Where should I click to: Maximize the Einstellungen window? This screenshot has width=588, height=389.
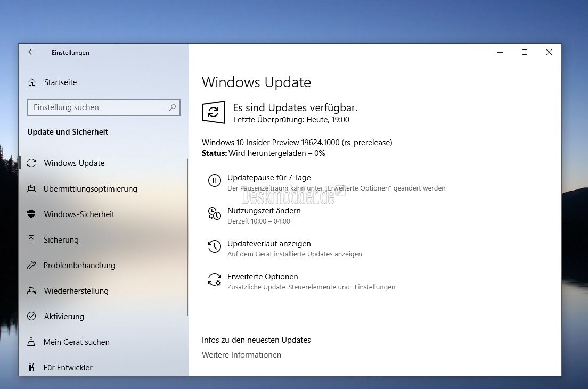pos(525,53)
